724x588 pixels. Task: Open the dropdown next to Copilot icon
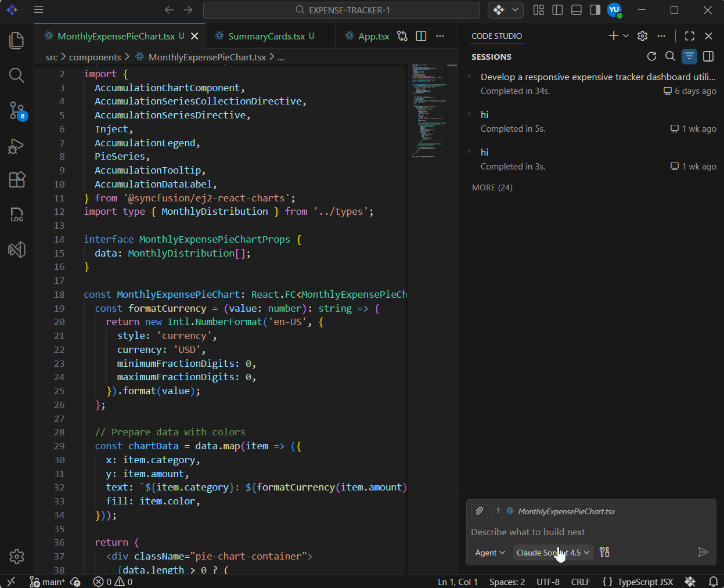coord(515,10)
